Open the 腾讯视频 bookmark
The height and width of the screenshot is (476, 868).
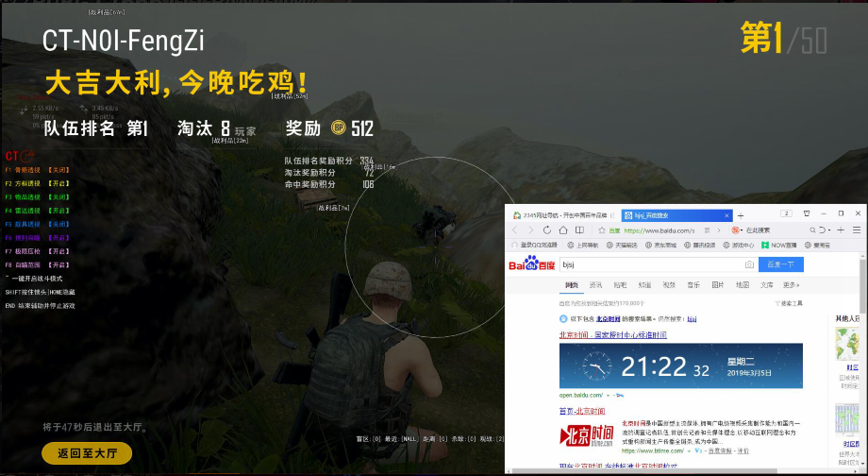700,245
